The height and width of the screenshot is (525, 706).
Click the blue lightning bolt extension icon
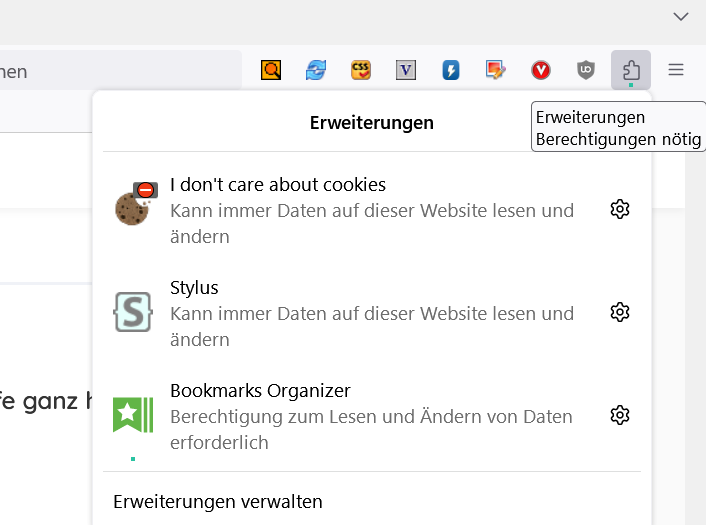click(451, 70)
